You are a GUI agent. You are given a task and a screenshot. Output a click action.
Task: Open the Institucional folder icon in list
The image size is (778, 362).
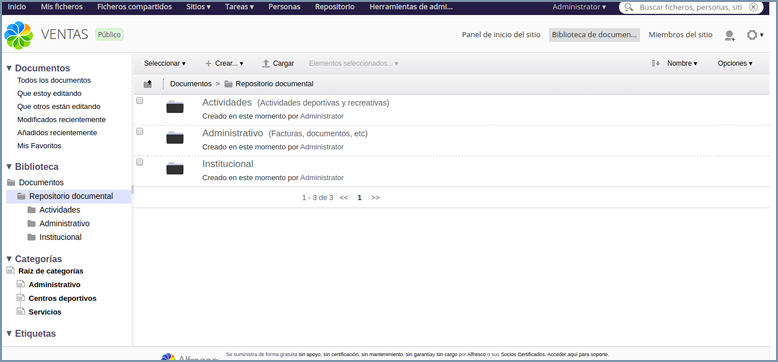[x=175, y=169]
